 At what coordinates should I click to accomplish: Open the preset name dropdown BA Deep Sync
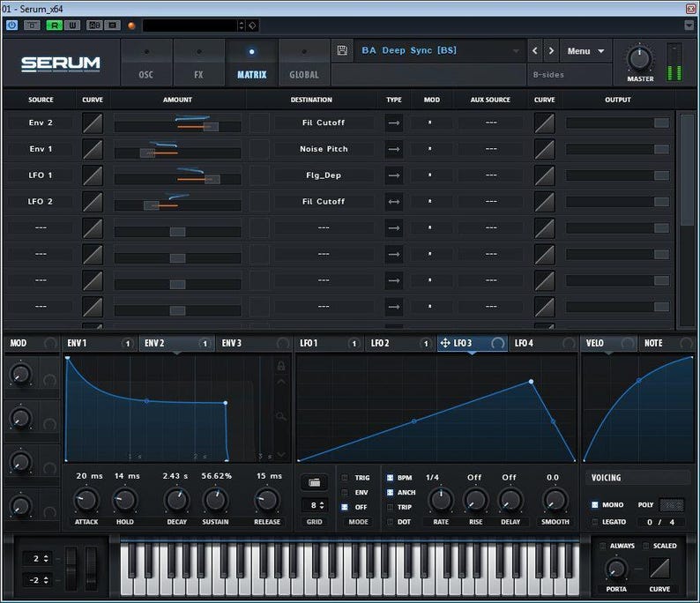tap(440, 50)
